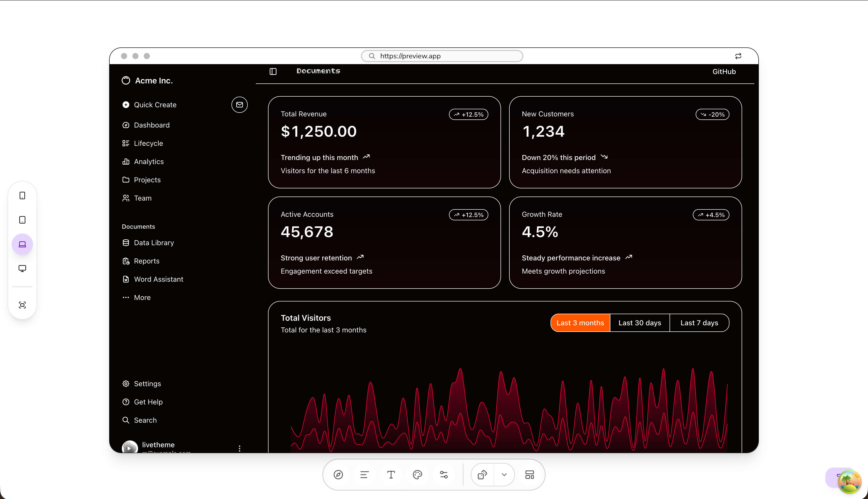868x499 pixels.
Task: Open the typography tool in the bottom toolbar
Action: click(391, 475)
